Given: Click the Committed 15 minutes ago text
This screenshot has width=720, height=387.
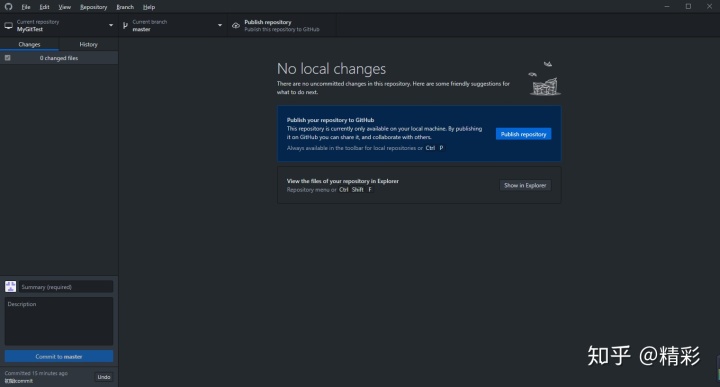Looking at the screenshot, I should click(x=36, y=373).
